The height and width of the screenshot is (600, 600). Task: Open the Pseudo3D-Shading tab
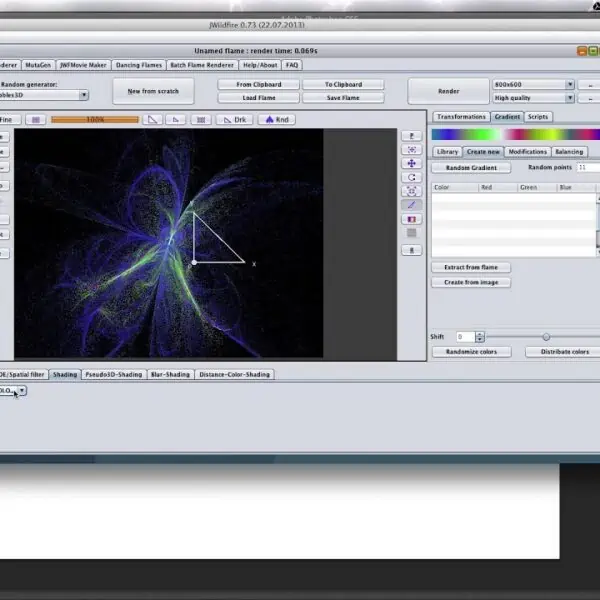[x=114, y=375]
